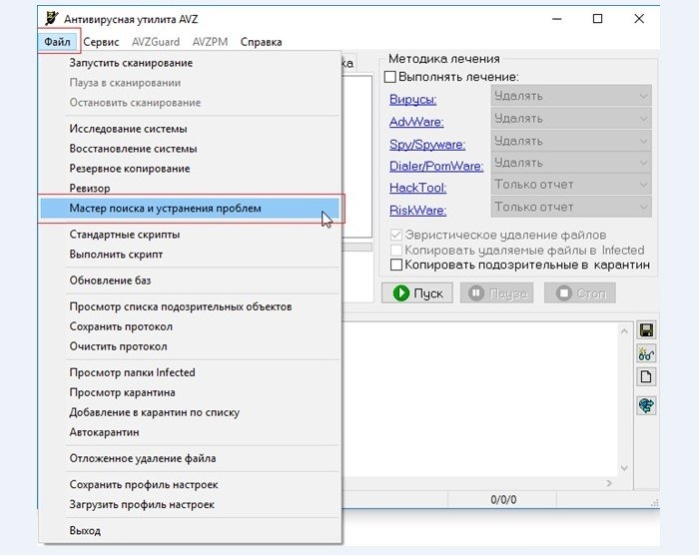Click Остановить сканирование menu item
Screen dimensions: 699x555
click(190, 103)
